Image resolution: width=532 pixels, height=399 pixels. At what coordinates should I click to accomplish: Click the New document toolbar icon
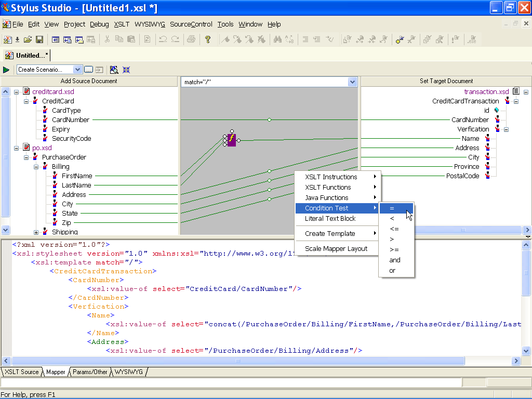click(x=8, y=39)
